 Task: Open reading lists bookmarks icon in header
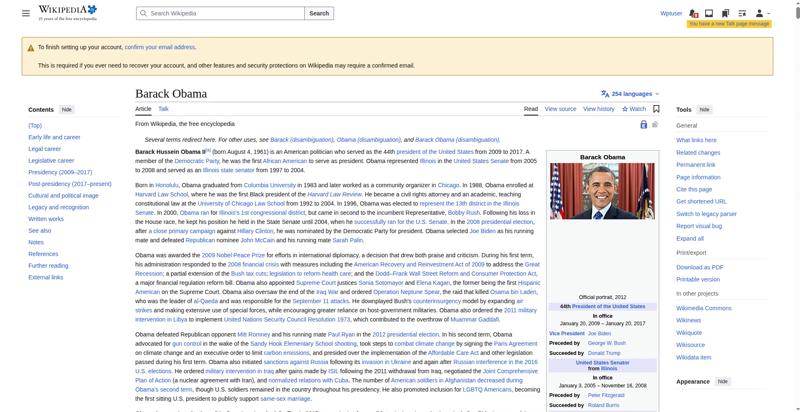[x=725, y=13]
